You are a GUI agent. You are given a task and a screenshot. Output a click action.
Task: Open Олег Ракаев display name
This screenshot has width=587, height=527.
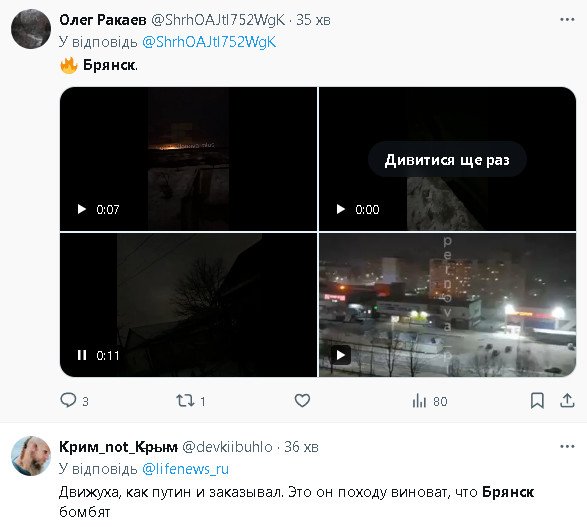coord(103,20)
